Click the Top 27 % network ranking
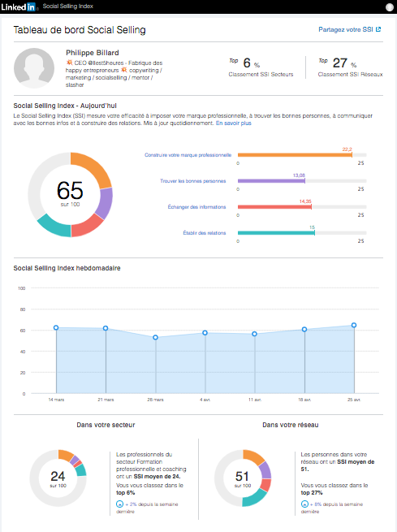 point(338,63)
